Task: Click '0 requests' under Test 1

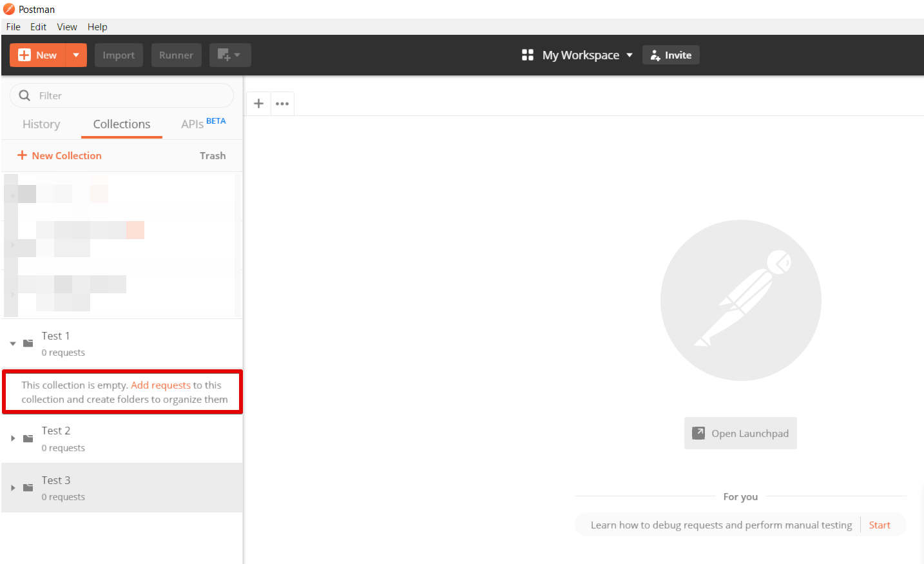Action: (x=63, y=353)
